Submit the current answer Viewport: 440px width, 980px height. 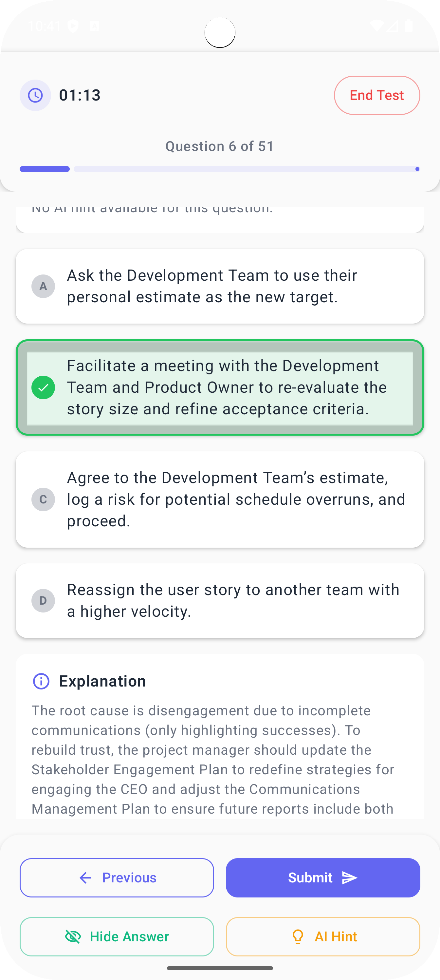coord(322,878)
